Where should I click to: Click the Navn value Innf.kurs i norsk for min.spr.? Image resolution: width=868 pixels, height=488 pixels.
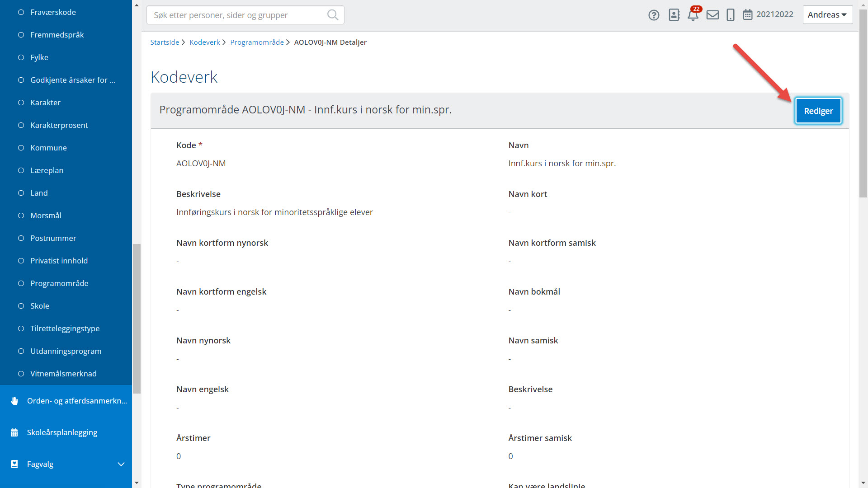(562, 164)
